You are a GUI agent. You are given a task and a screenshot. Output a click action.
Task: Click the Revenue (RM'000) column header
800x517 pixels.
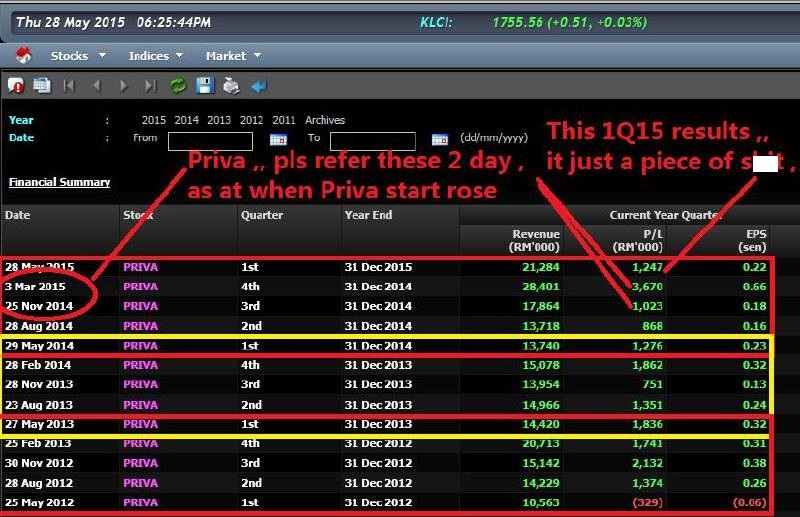pos(535,240)
